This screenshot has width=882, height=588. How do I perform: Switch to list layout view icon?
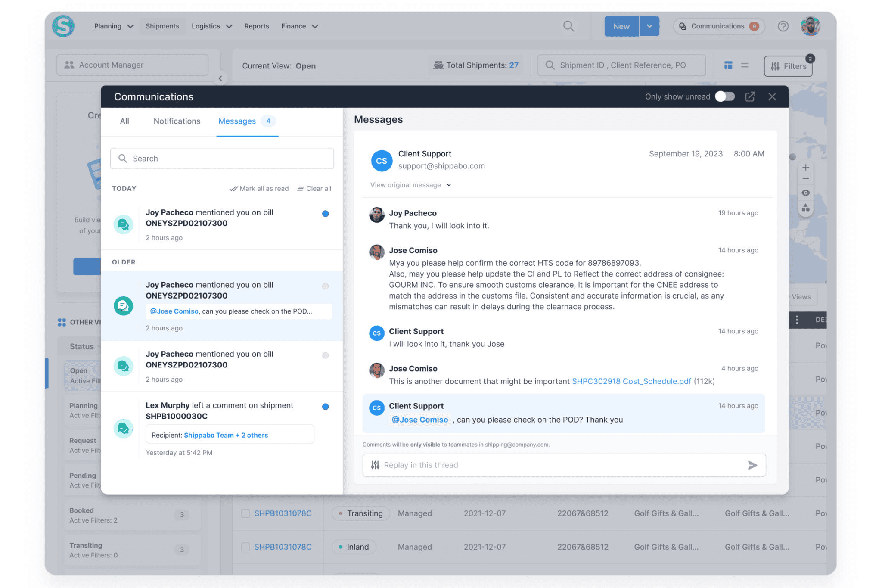tap(745, 65)
